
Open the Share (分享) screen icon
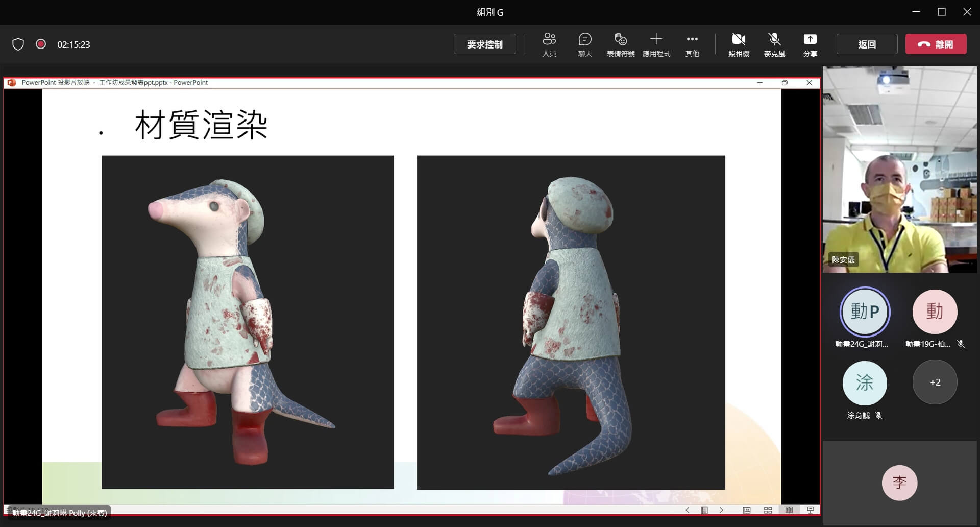[x=810, y=44]
